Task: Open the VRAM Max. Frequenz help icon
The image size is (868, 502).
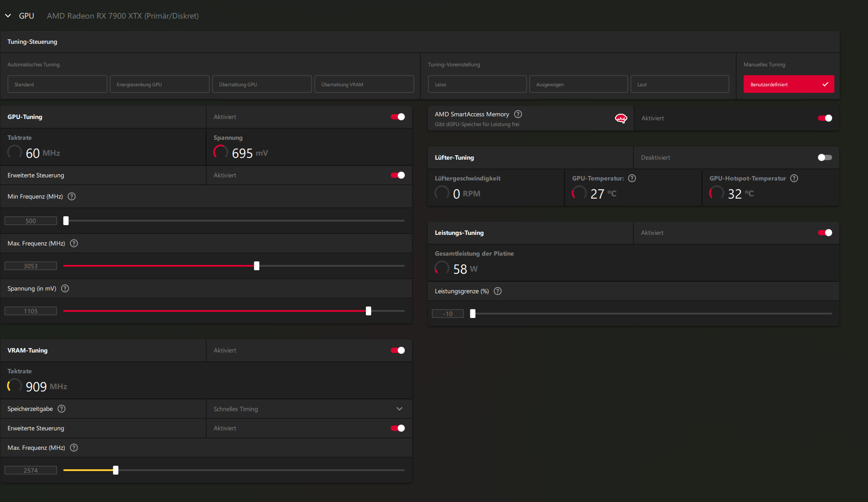Action: point(74,448)
